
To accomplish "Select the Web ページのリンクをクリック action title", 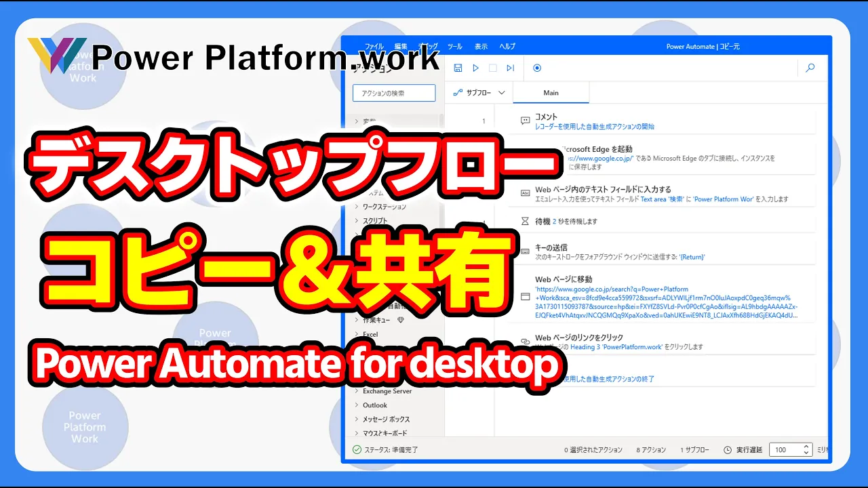I will pos(579,338).
